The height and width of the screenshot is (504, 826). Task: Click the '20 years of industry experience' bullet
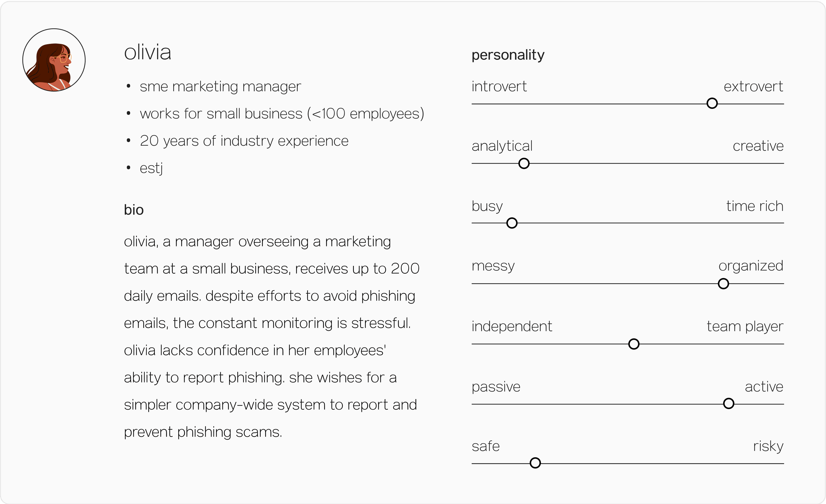pyautogui.click(x=244, y=141)
